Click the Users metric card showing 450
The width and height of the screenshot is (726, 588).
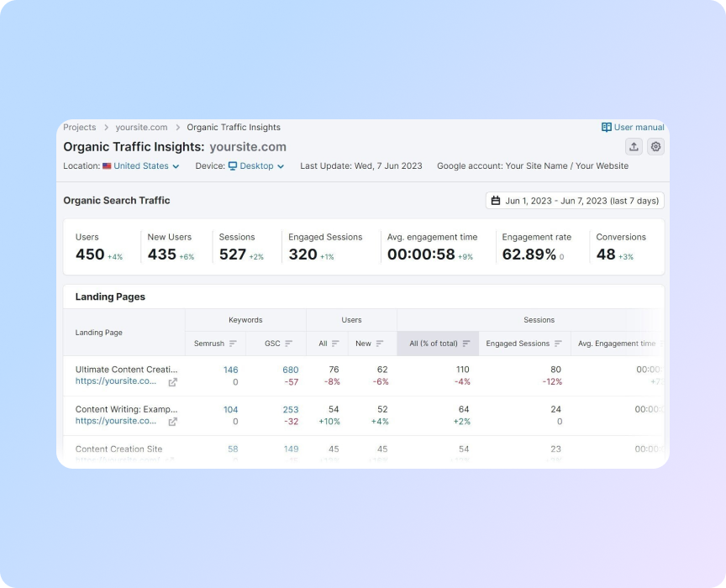tap(100, 246)
